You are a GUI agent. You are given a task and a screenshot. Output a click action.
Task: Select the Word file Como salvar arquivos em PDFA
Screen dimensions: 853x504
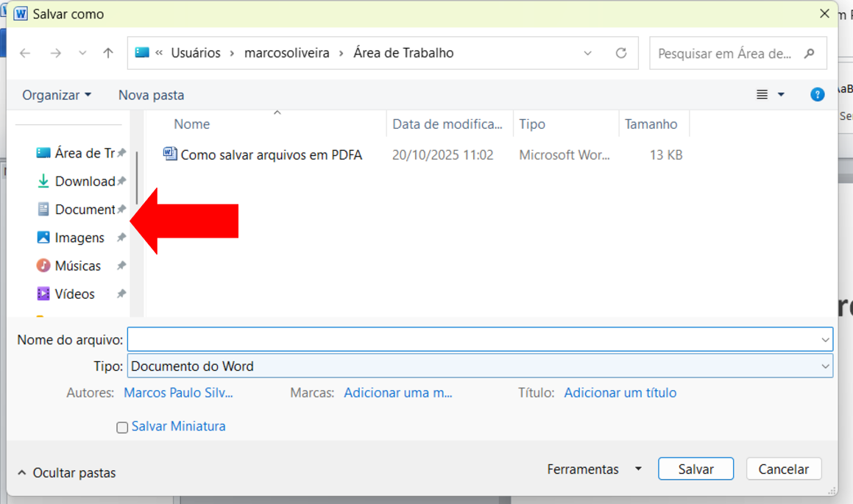(x=271, y=155)
